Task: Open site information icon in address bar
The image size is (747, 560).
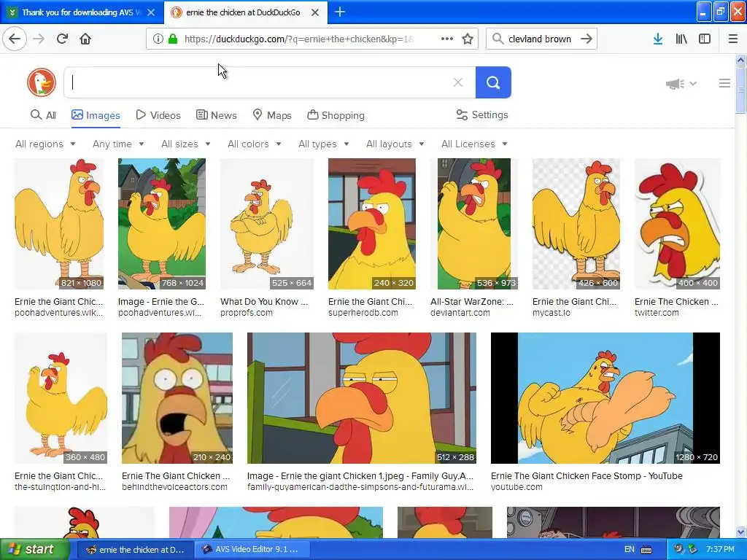Action: coord(158,39)
